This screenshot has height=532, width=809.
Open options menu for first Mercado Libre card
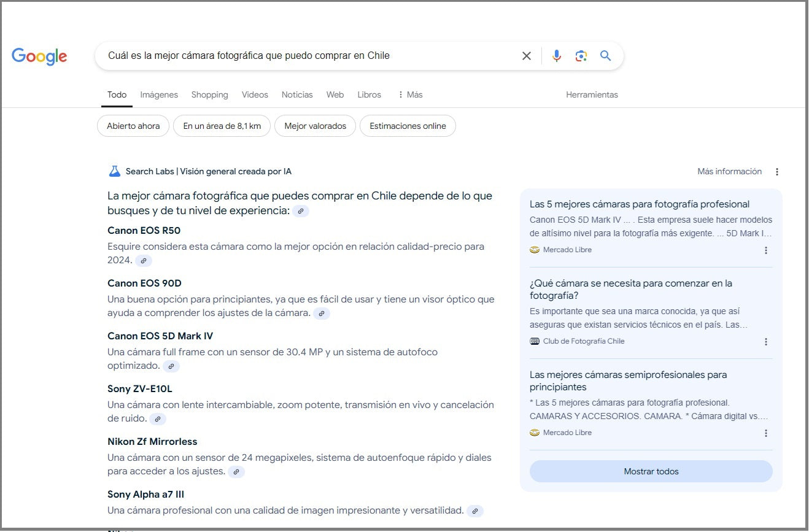pos(766,250)
